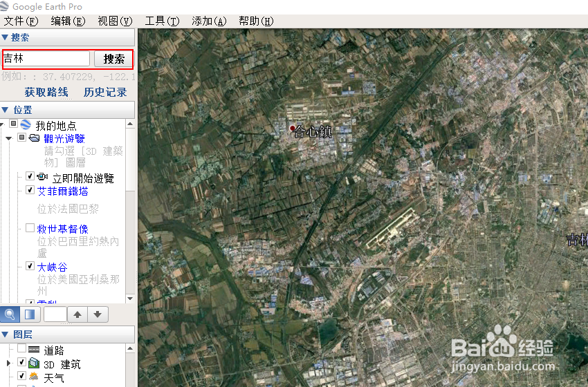588x387 pixels.
Task: Select the 道路 layer label
Action: [54, 350]
